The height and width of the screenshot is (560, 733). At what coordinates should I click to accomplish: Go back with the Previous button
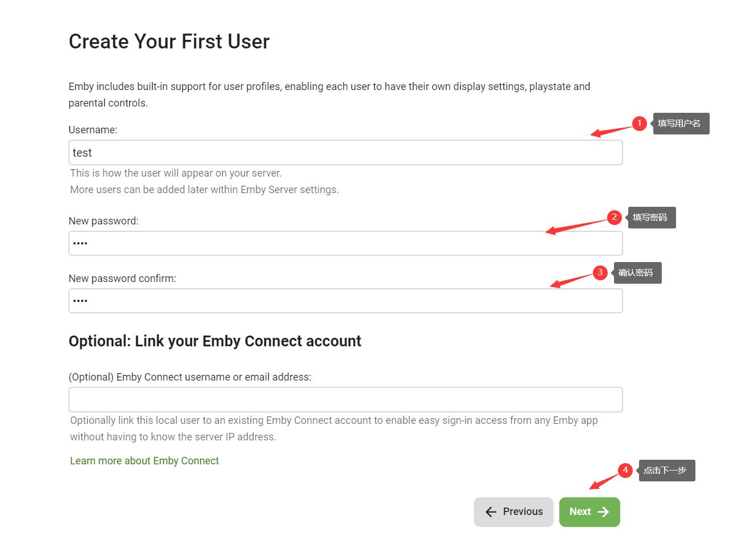513,512
